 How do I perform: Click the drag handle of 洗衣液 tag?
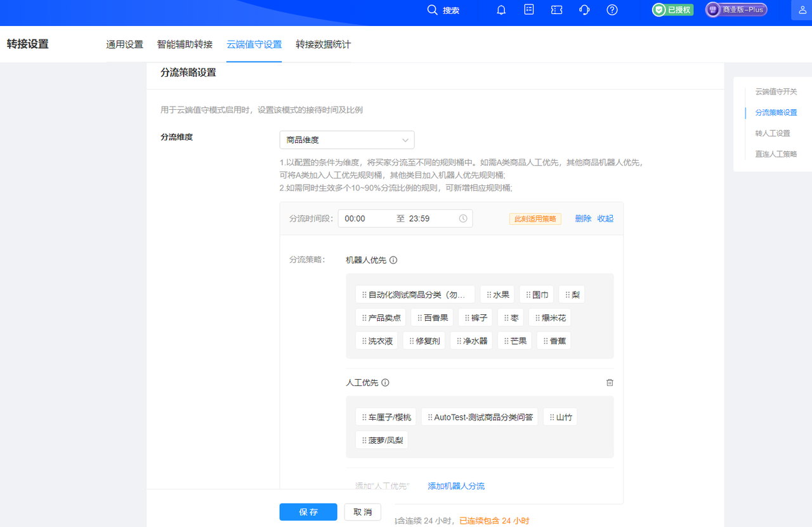(364, 341)
